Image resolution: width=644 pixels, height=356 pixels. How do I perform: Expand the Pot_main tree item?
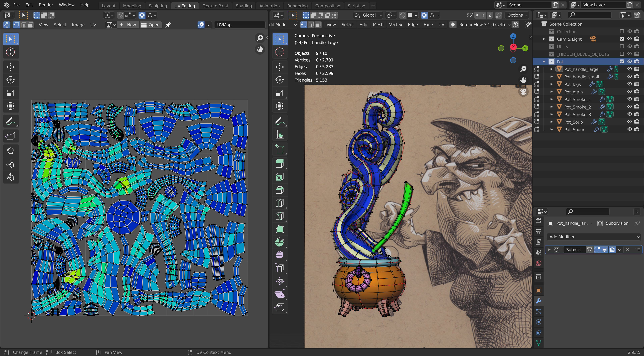coord(551,92)
